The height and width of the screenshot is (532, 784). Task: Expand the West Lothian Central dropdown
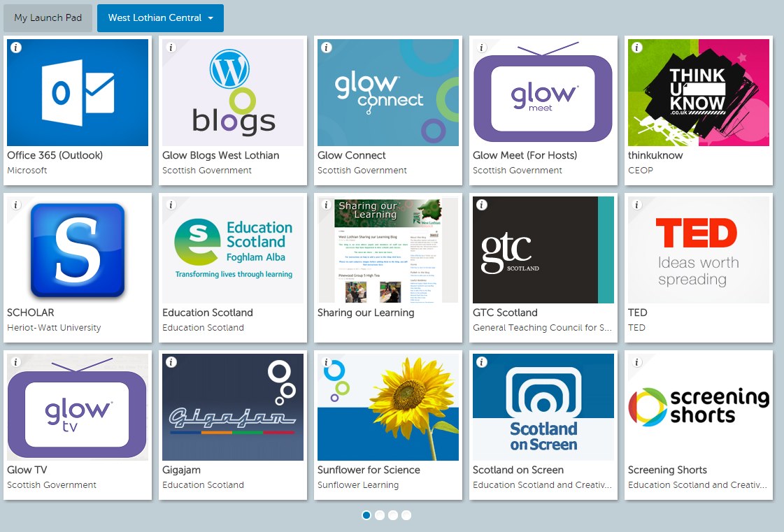[160, 18]
